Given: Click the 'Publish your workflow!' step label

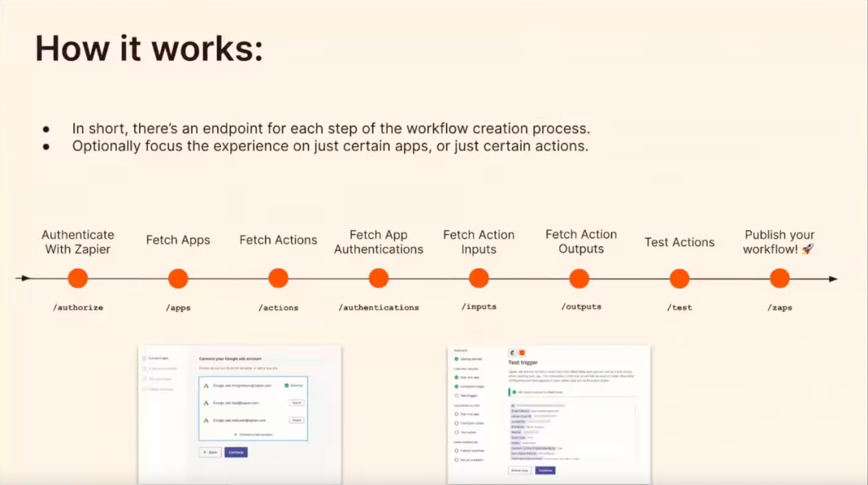Looking at the screenshot, I should pyautogui.click(x=778, y=242).
